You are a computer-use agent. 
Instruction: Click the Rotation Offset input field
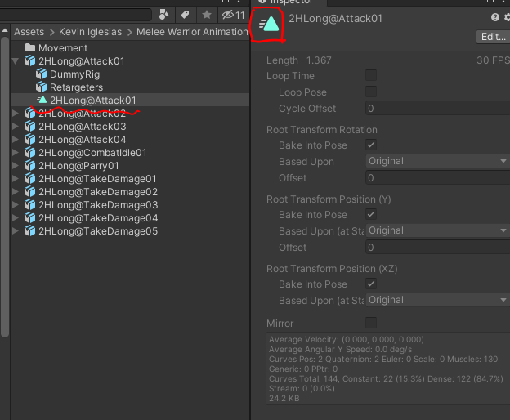coord(437,178)
